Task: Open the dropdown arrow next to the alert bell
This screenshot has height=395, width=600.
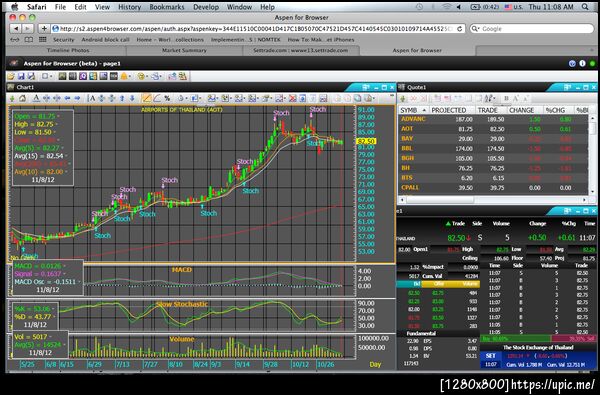Action: tap(130, 77)
